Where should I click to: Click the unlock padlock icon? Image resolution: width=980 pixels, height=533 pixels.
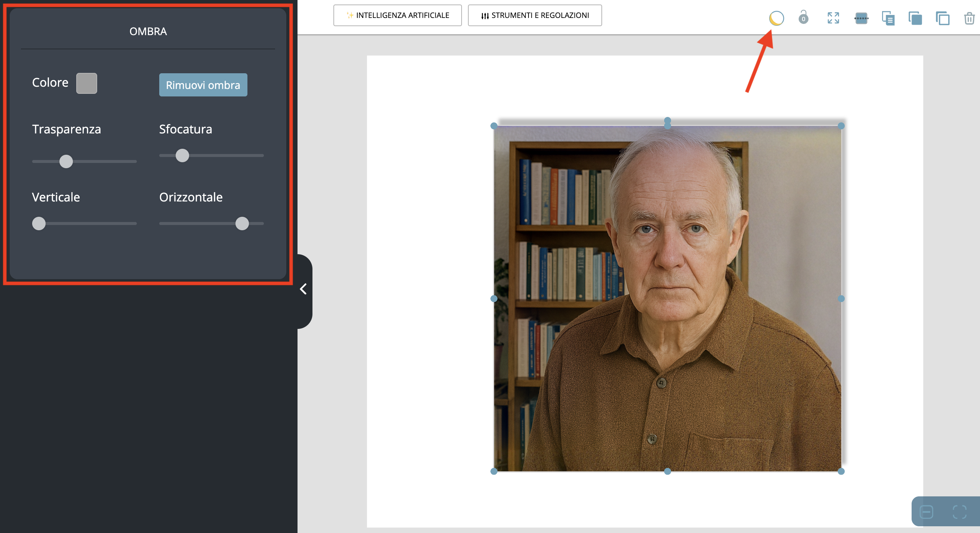803,18
